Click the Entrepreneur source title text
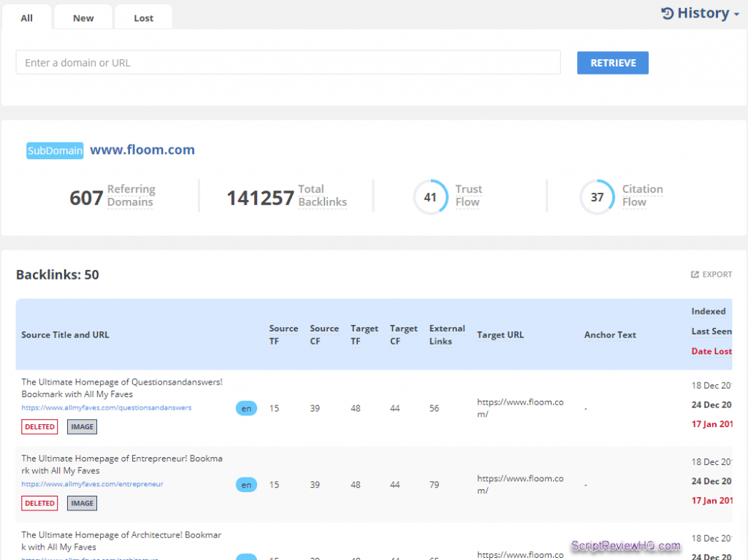Viewport: 748px width, 560px height. (x=122, y=464)
